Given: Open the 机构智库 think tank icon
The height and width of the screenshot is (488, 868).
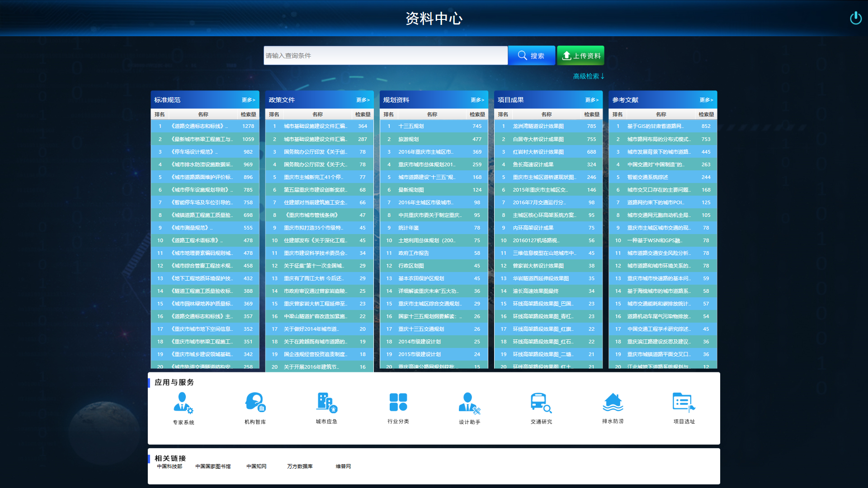Looking at the screenshot, I should (255, 402).
